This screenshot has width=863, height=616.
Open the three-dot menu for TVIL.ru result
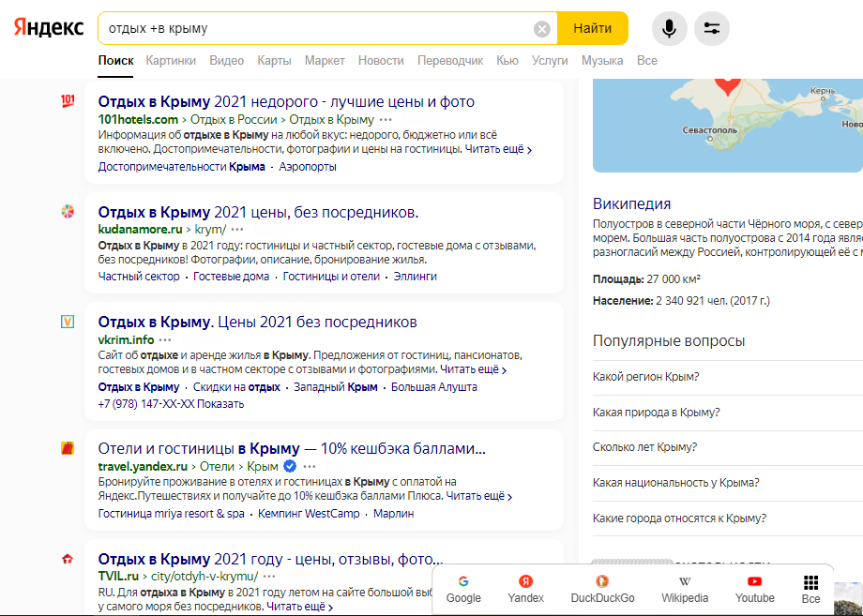coord(269,577)
